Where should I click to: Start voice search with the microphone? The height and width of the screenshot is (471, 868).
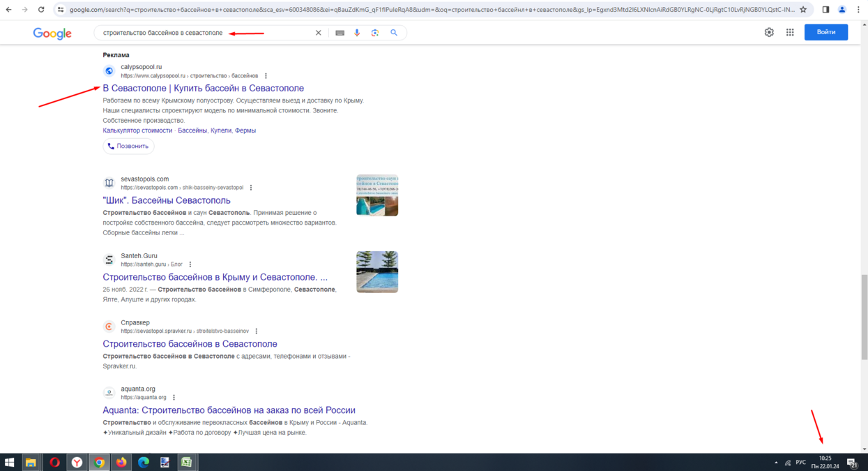pos(357,33)
